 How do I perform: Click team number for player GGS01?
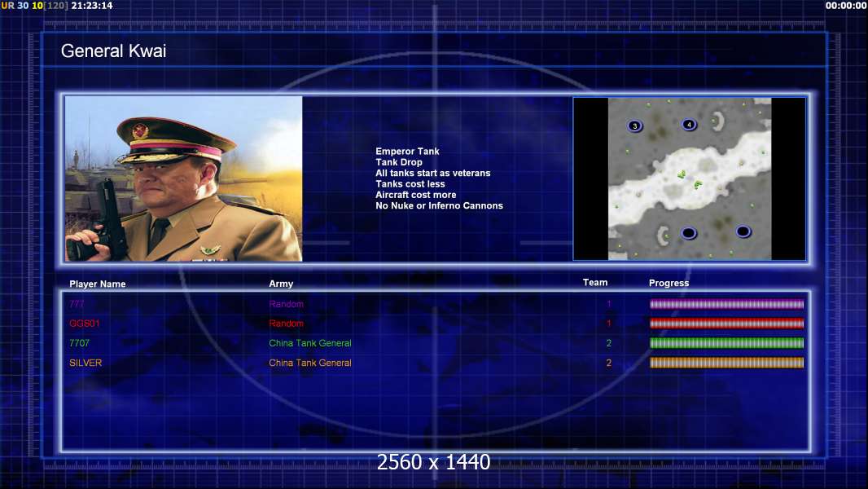(609, 324)
